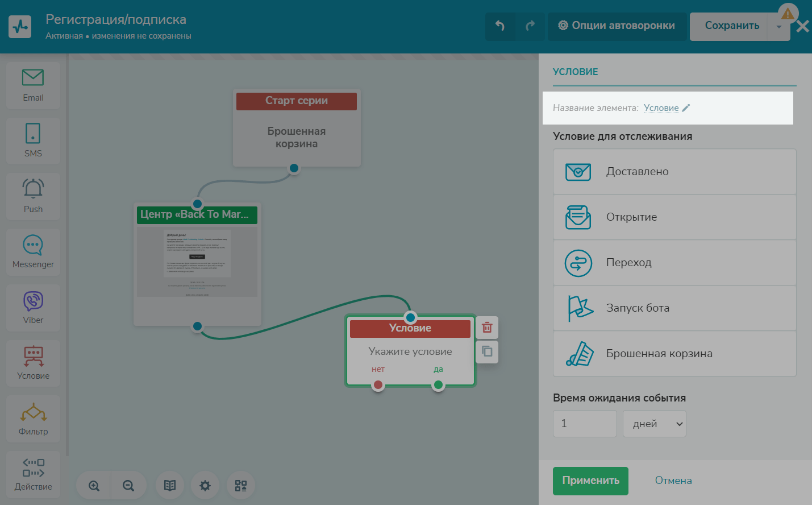This screenshot has height=505, width=812.
Task: Open the дней time unit dropdown
Action: pyautogui.click(x=655, y=424)
